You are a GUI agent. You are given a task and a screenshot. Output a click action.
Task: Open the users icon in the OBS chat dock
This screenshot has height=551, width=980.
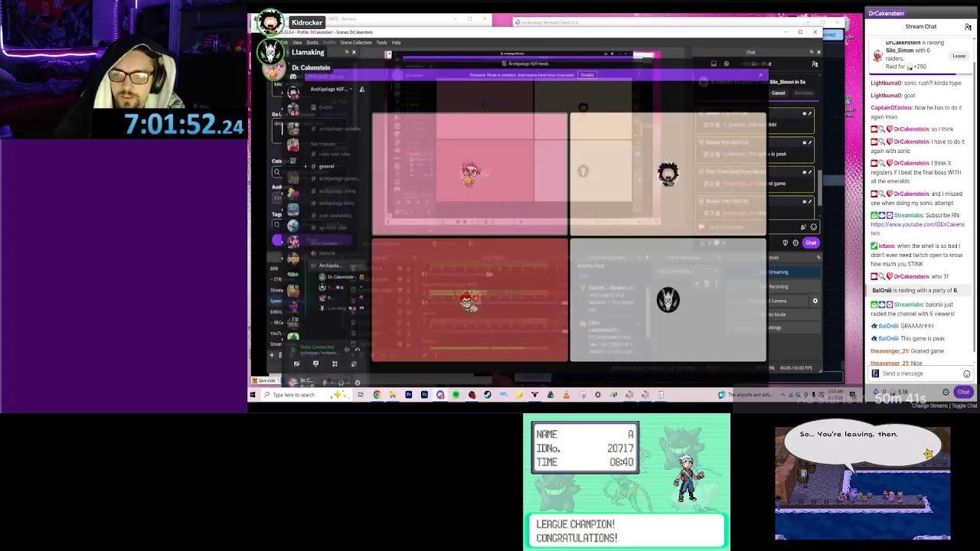click(815, 64)
